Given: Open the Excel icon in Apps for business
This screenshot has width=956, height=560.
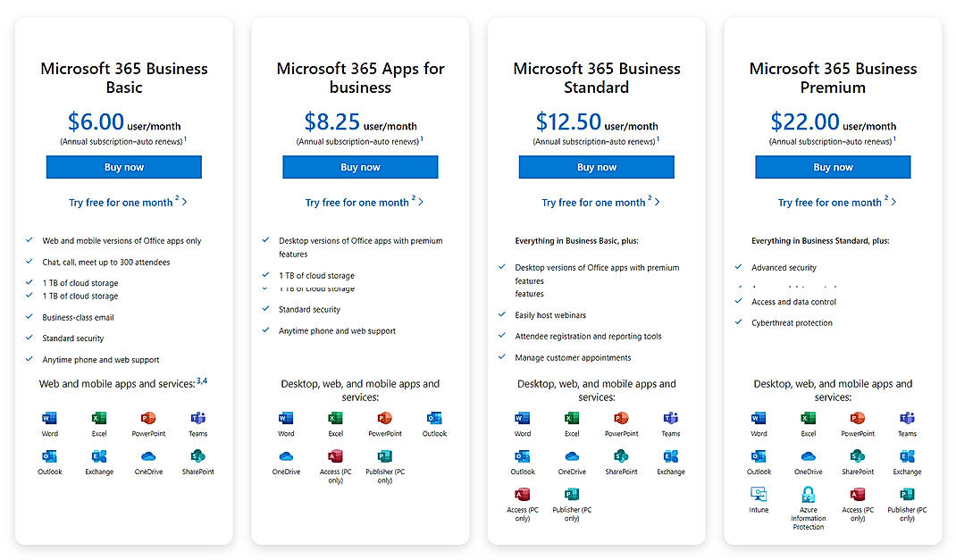Looking at the screenshot, I should (x=335, y=419).
